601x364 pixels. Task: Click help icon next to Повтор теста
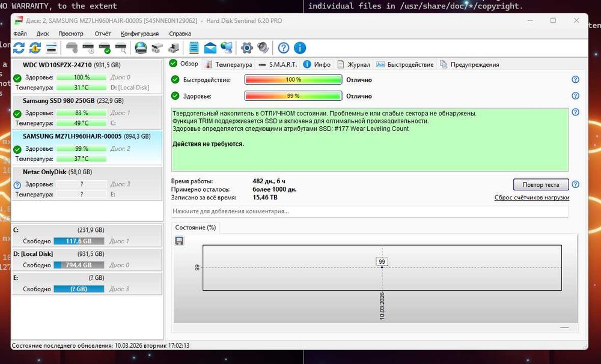pos(575,184)
